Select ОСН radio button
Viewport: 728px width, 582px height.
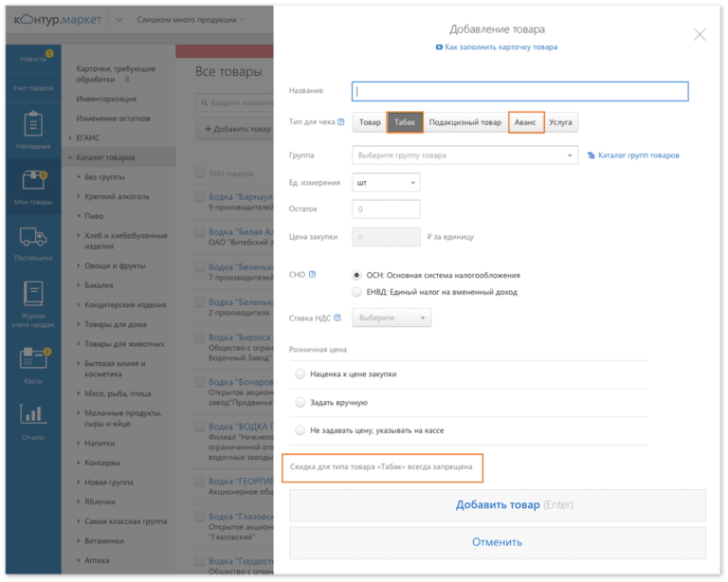click(356, 275)
